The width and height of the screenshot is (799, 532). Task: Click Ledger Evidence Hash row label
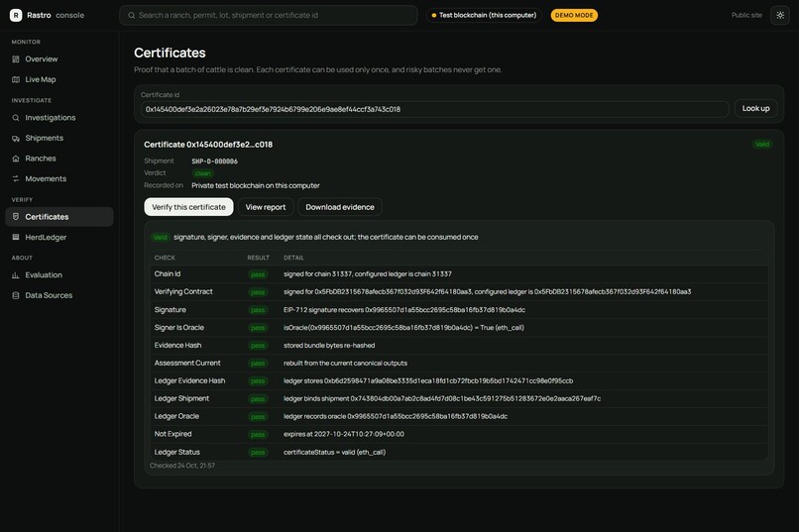pos(189,380)
